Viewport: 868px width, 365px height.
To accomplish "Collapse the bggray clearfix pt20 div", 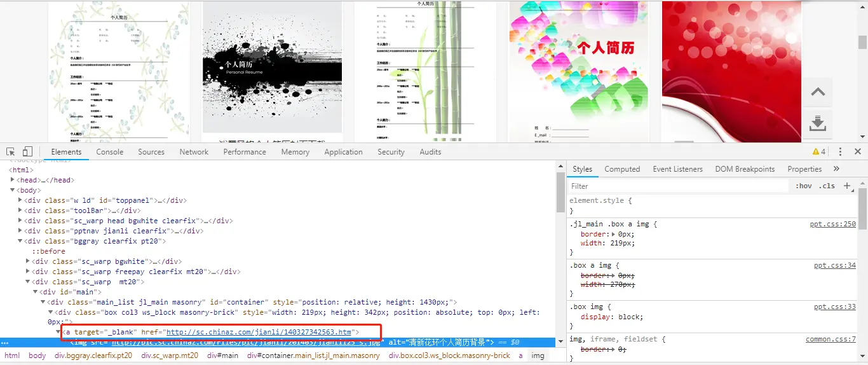I will [x=20, y=241].
